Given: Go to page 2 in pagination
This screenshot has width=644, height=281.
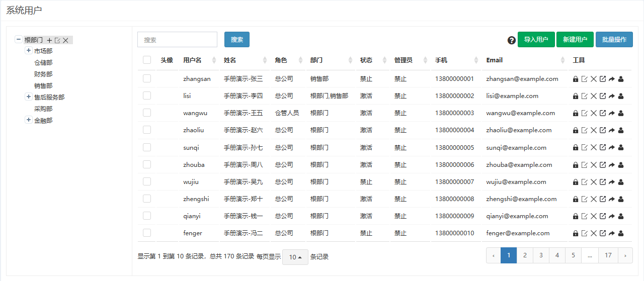Looking at the screenshot, I should pos(525,255).
